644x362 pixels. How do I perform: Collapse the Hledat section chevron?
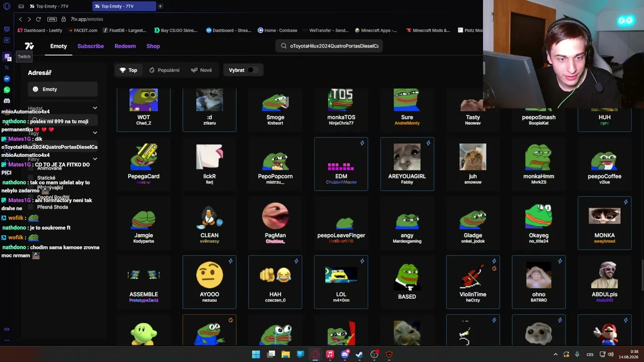click(x=95, y=108)
